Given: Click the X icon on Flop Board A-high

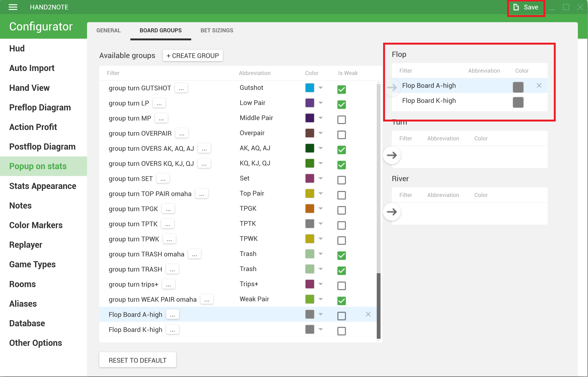Looking at the screenshot, I should (367, 314).
